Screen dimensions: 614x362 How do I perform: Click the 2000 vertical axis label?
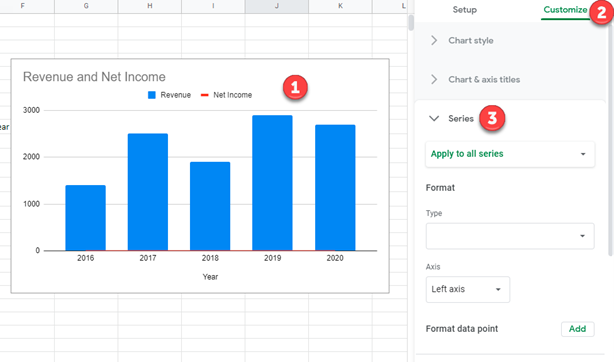(x=31, y=157)
